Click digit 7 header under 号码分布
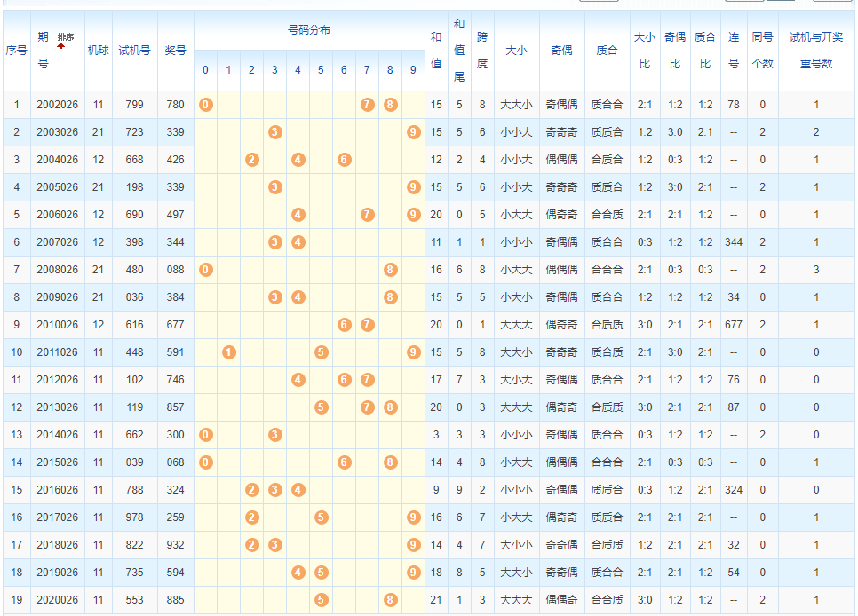Image resolution: width=858 pixels, height=616 pixels. [368, 70]
